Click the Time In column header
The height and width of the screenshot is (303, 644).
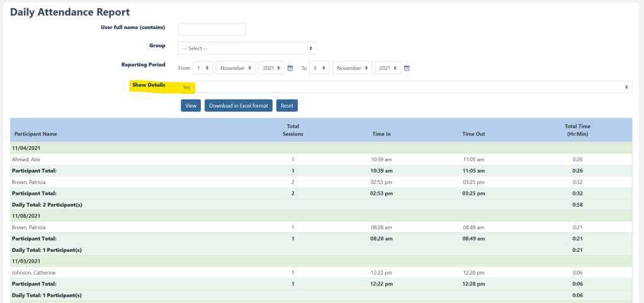point(381,134)
